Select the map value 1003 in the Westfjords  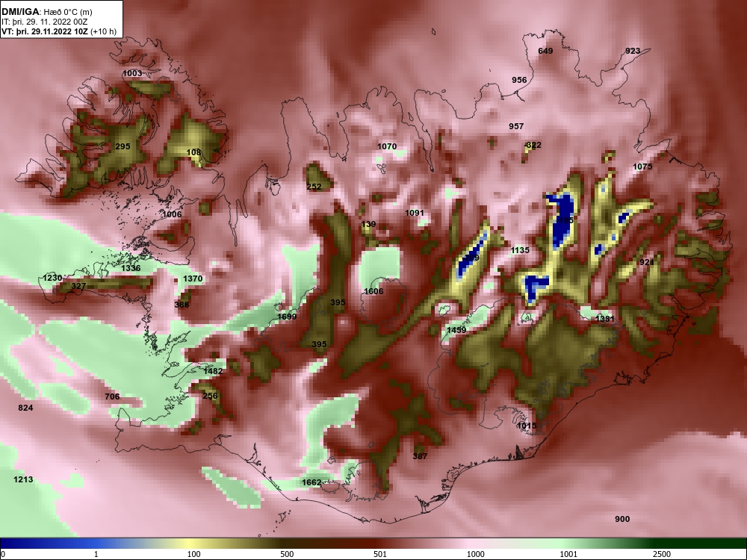(x=132, y=73)
